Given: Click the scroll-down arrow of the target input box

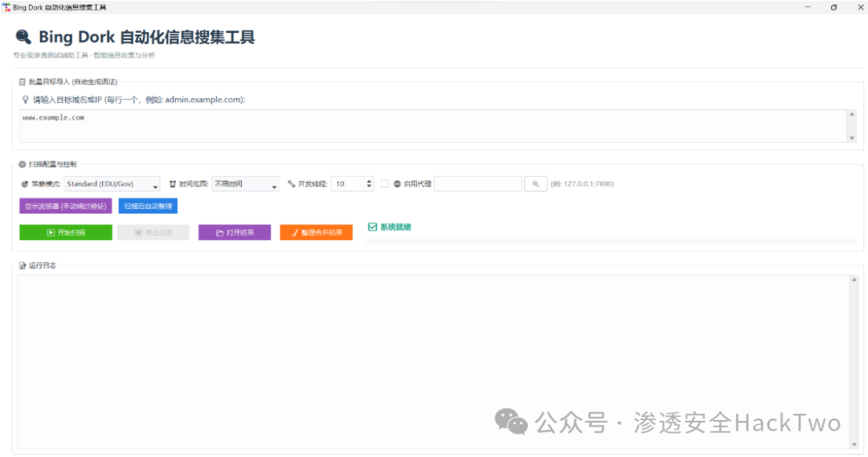Looking at the screenshot, I should pos(852,138).
